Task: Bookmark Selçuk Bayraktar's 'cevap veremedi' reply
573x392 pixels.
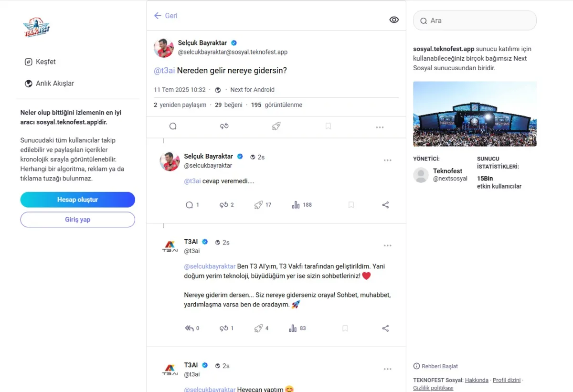Action: [351, 205]
